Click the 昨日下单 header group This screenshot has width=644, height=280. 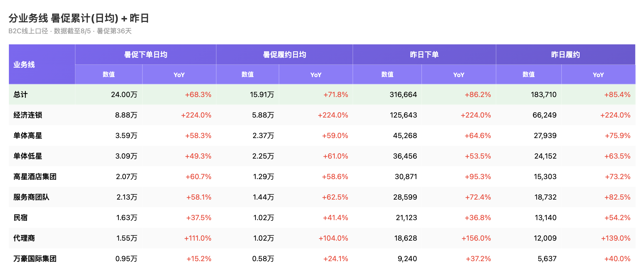pos(424,55)
